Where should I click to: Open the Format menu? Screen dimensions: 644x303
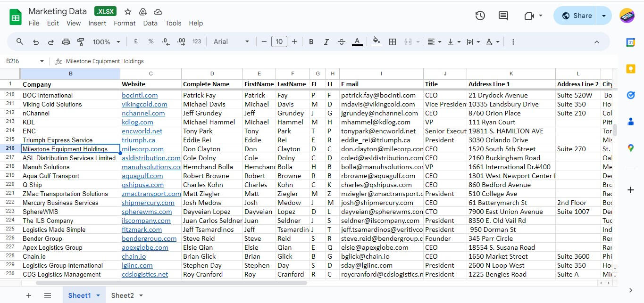tap(125, 23)
